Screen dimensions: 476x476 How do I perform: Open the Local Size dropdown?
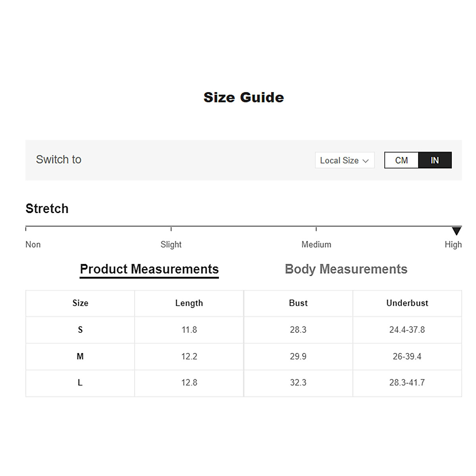344,160
